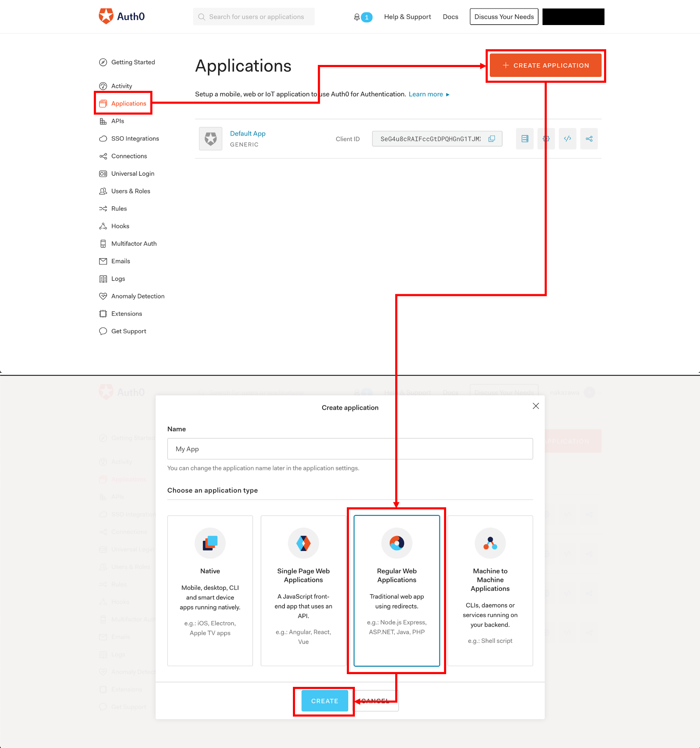Click the Rules shuffle arrows icon
700x748 pixels.
pos(103,208)
